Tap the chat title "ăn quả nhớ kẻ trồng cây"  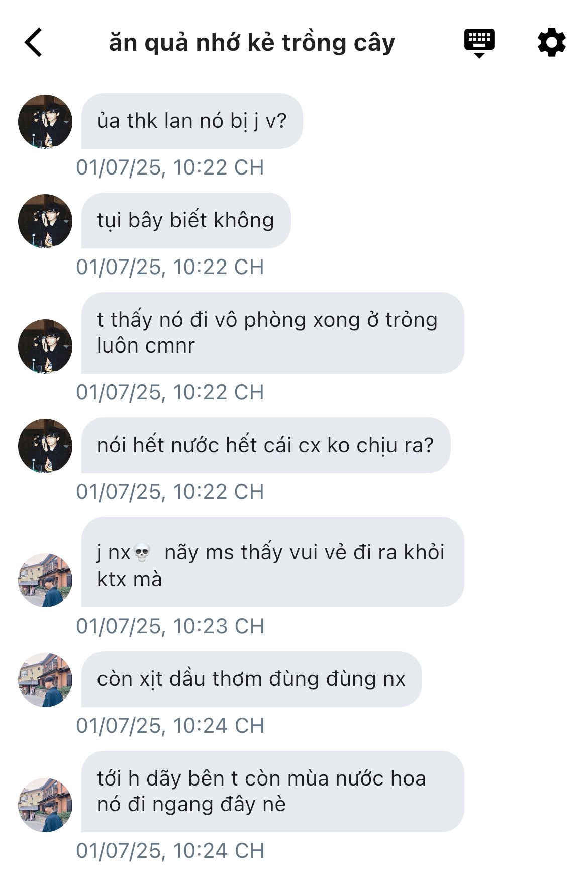(x=252, y=43)
